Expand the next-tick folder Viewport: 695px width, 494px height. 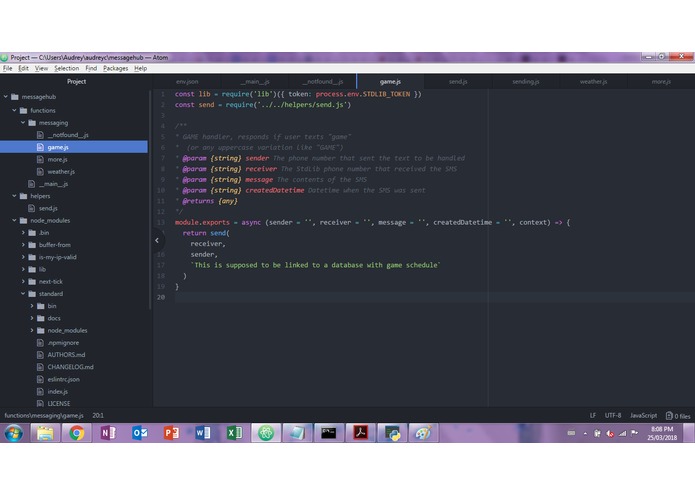(23, 281)
